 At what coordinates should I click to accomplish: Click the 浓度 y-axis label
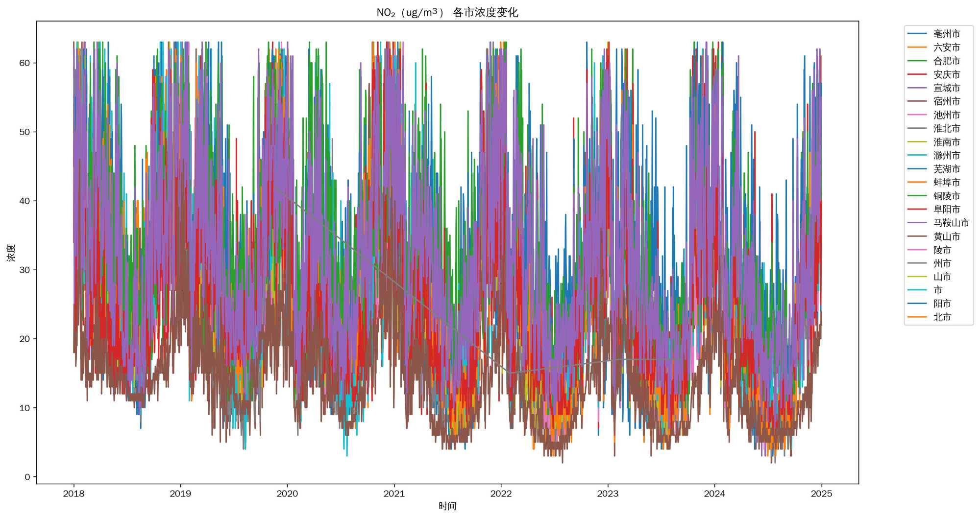click(x=11, y=253)
